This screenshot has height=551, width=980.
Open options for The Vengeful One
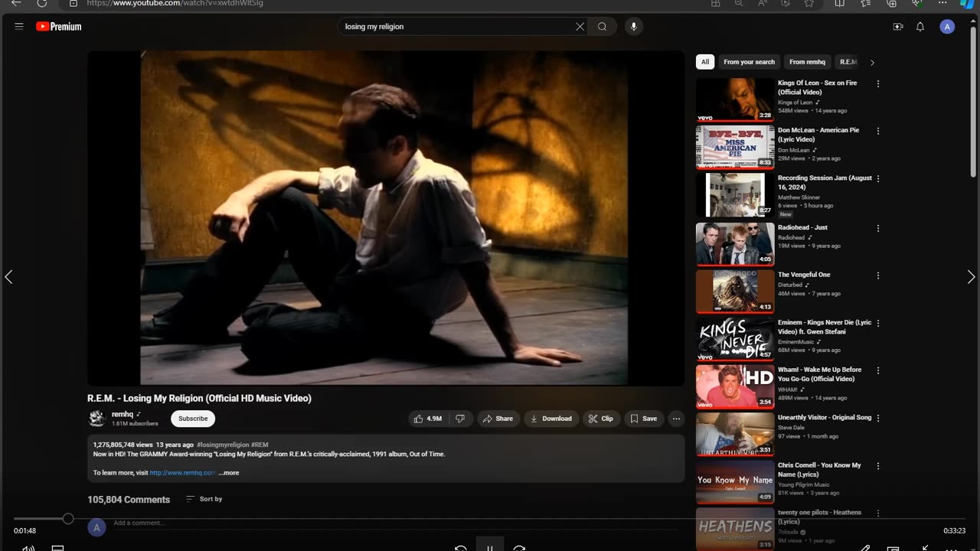point(878,275)
